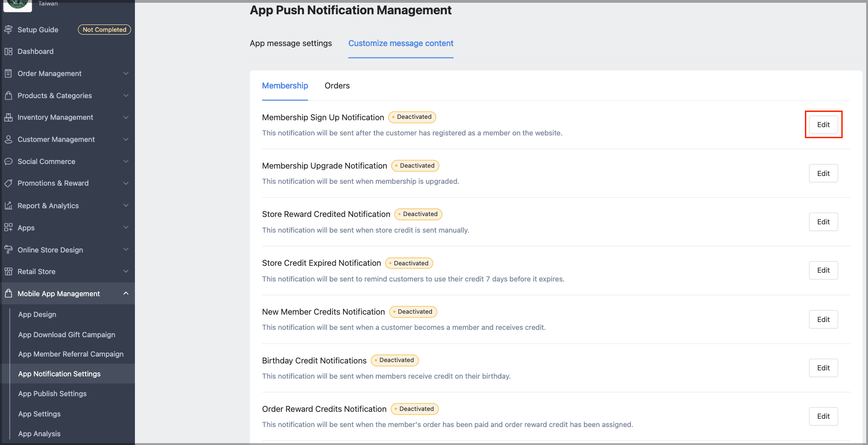
Task: Click Deactivated badge for Birthday Credit Notifications
Action: 395,360
